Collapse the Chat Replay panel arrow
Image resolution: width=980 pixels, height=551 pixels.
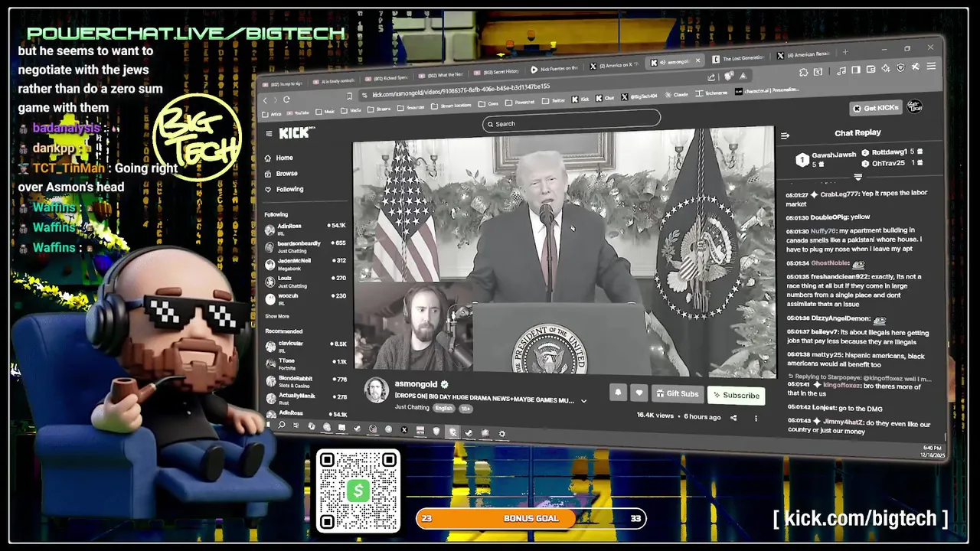(x=785, y=135)
